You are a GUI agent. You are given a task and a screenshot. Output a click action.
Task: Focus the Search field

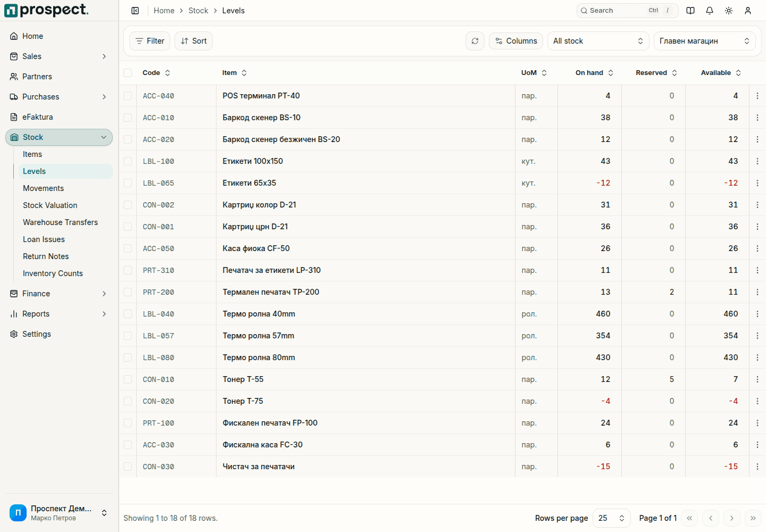tap(628, 11)
